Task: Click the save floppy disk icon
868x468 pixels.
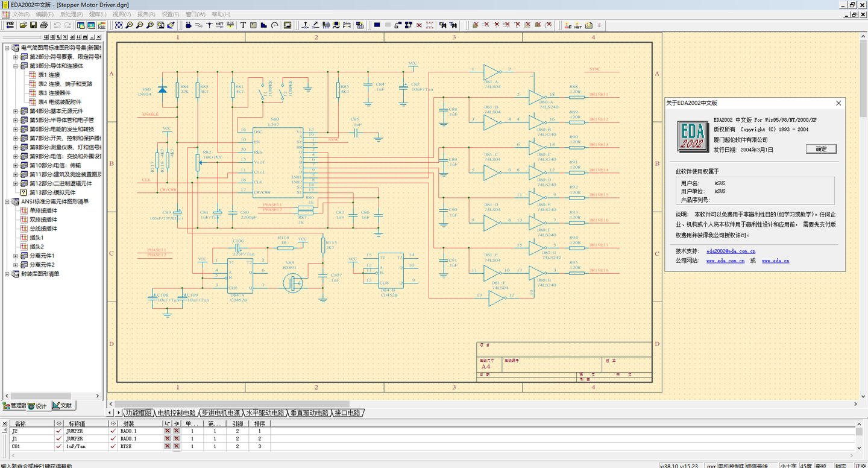Action: [33, 25]
